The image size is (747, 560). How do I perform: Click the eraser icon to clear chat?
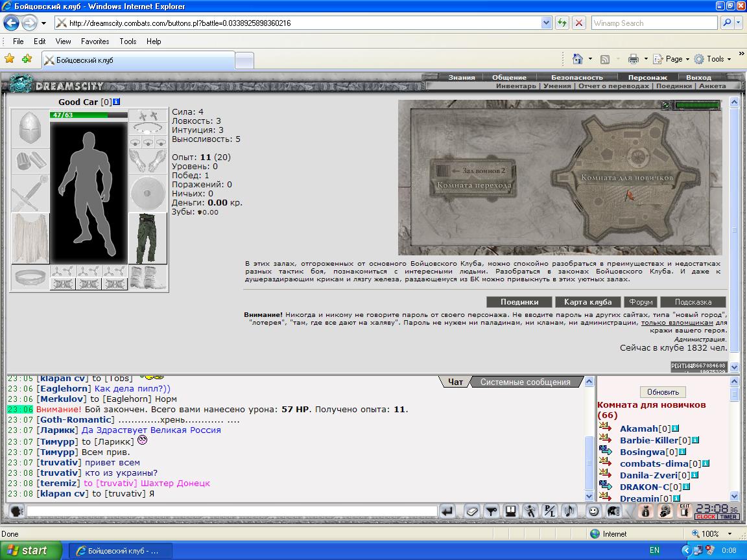(471, 511)
